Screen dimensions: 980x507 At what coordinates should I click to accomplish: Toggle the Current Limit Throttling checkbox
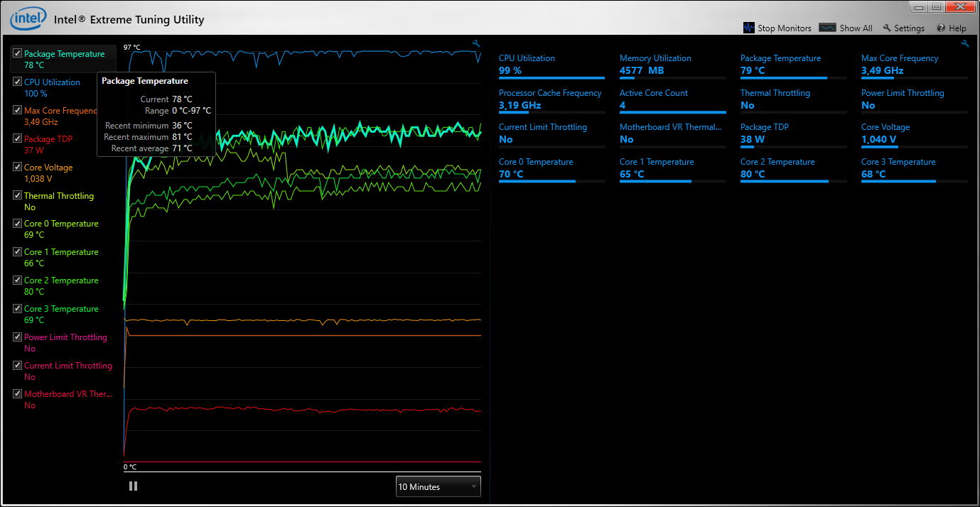[18, 365]
